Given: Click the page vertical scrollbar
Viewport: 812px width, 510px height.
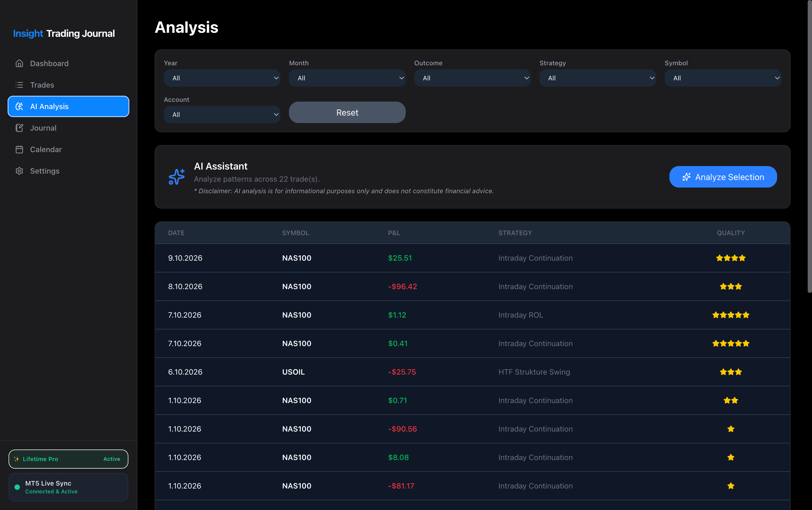Looking at the screenshot, I should (809, 147).
